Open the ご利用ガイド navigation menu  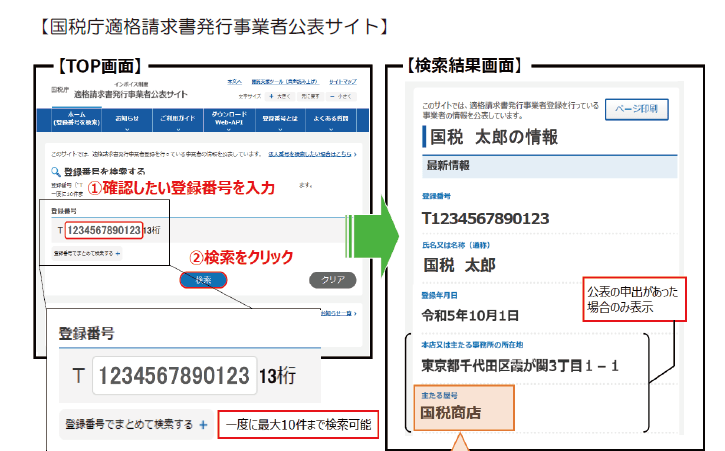(177, 120)
